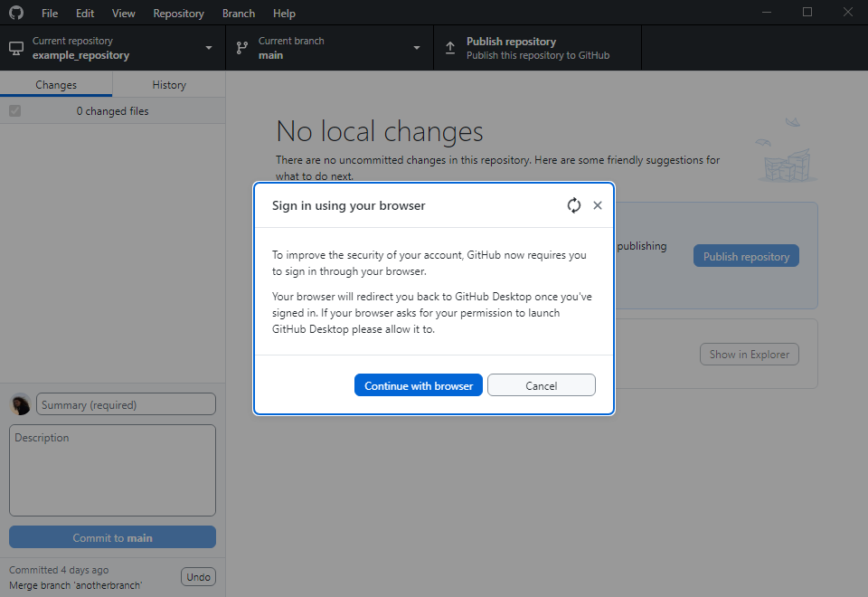
Task: Click the user avatar beside Summary field
Action: [21, 404]
